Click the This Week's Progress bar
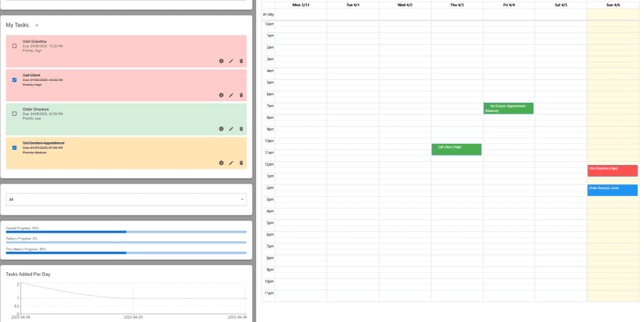The height and width of the screenshot is (322, 644). 126,253
